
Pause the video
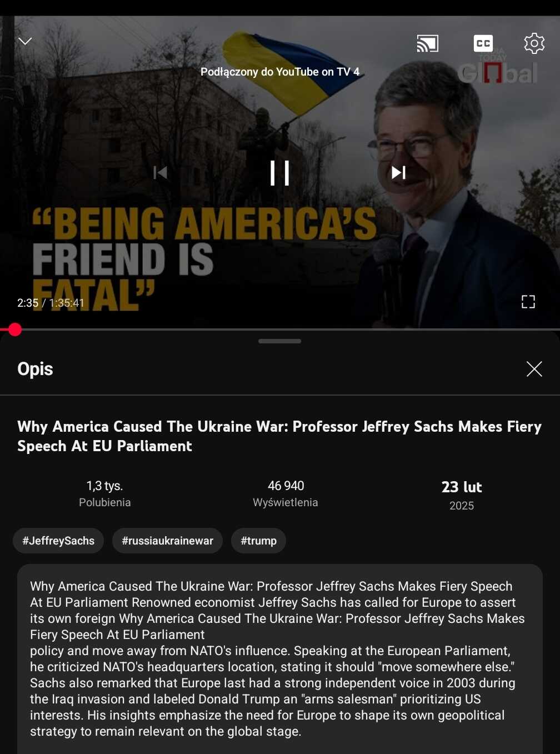(x=279, y=173)
